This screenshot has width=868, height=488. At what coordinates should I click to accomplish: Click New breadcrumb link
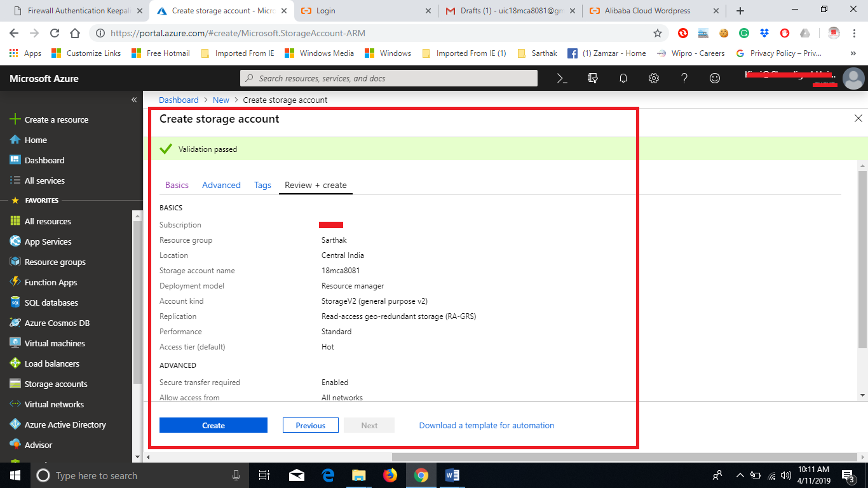coord(221,100)
